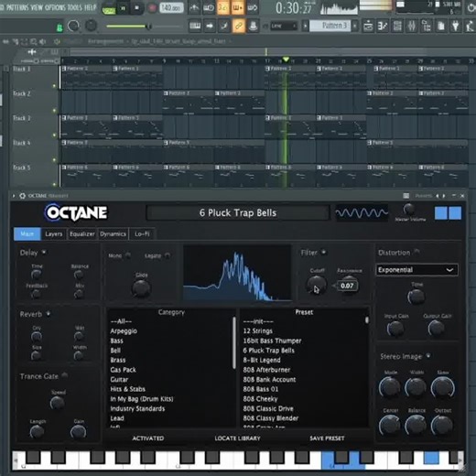Click the playlist tool icon above track names
Viewport: 476px width, 476px height.
(x=32, y=52)
